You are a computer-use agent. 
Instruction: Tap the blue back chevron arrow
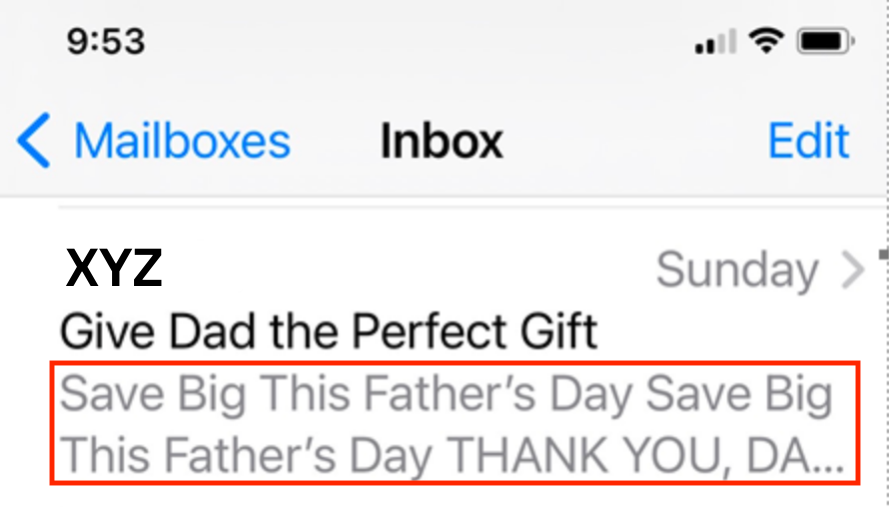click(33, 142)
